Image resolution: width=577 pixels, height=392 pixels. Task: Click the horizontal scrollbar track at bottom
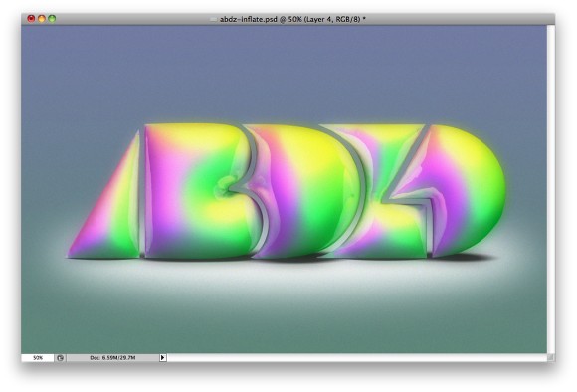coord(357,358)
